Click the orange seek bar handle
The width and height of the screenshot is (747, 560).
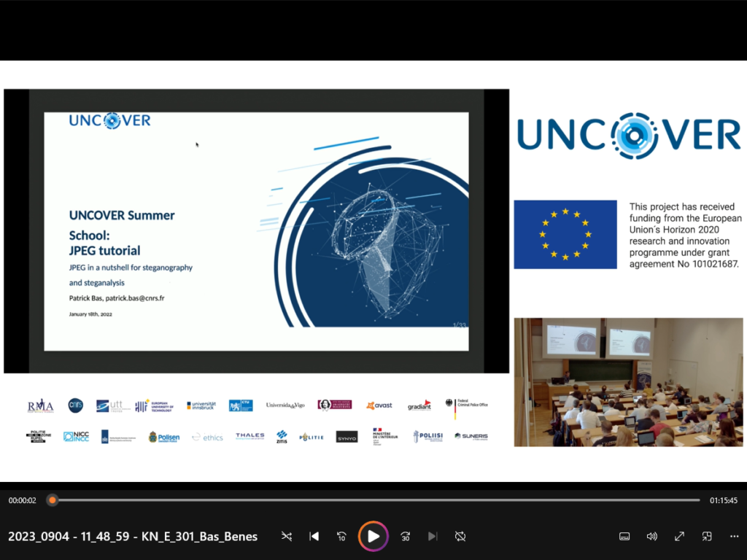coord(53,500)
